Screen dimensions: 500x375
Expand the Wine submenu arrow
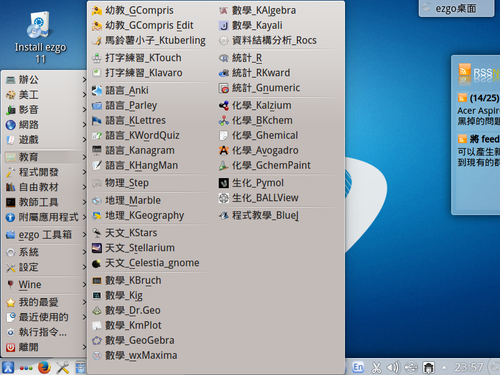point(84,285)
